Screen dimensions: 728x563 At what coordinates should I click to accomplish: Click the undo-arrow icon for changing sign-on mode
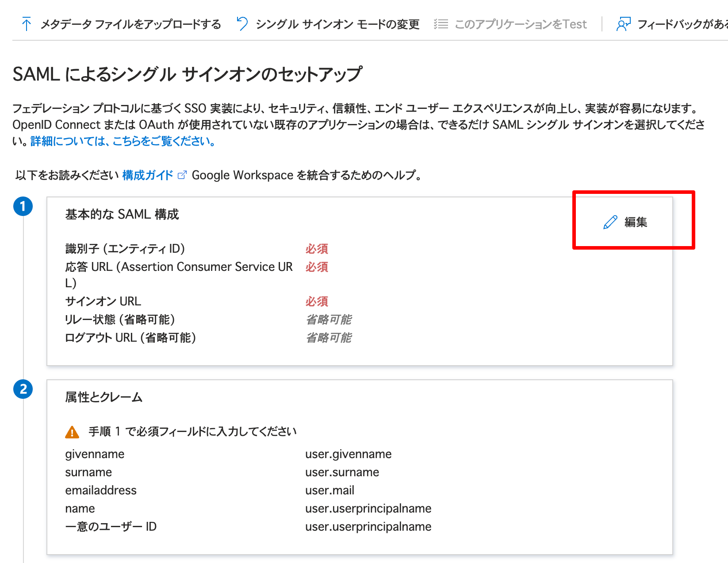click(x=241, y=23)
